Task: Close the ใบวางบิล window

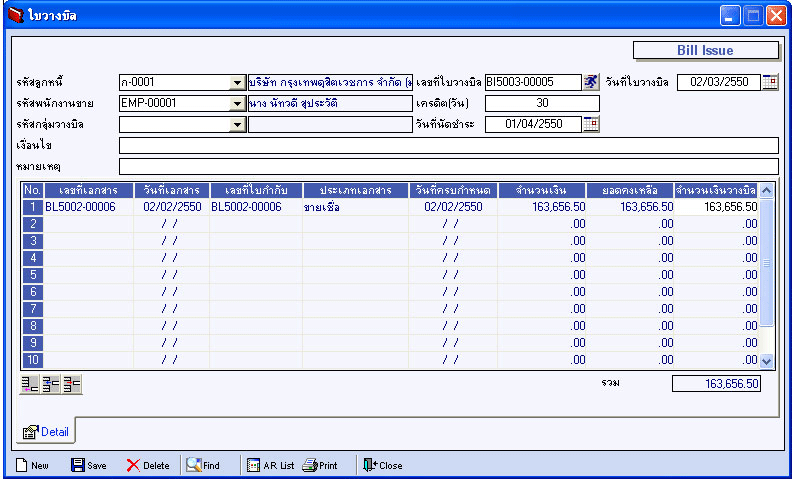Action: point(776,16)
